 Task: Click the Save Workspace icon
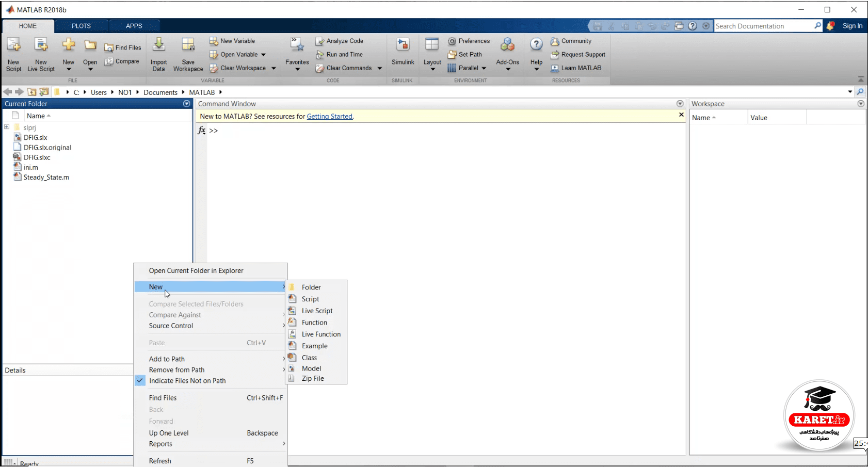[x=188, y=45]
